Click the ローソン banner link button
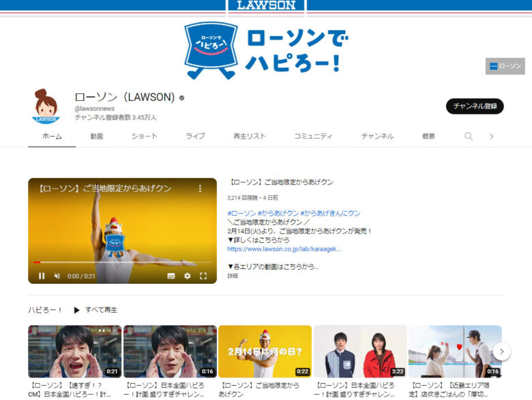Image resolution: width=532 pixels, height=400 pixels. (x=505, y=66)
